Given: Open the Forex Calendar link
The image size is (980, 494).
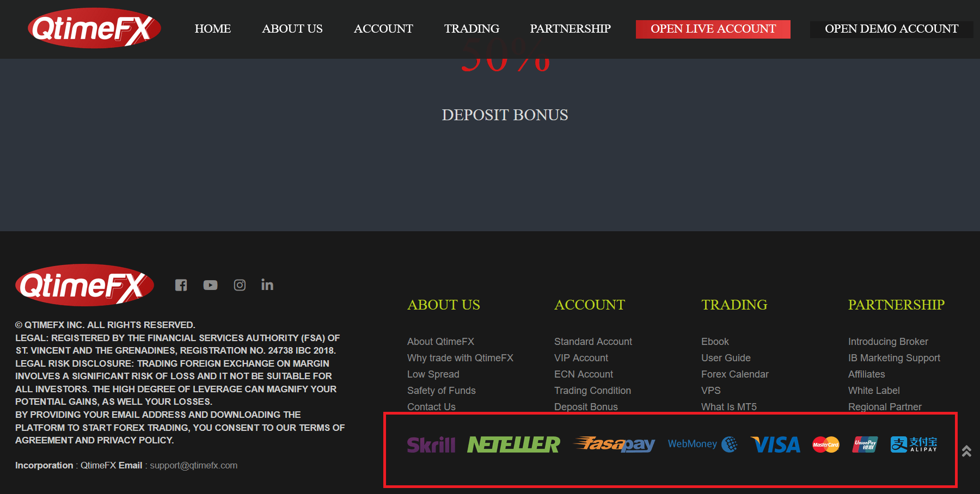Looking at the screenshot, I should (735, 374).
